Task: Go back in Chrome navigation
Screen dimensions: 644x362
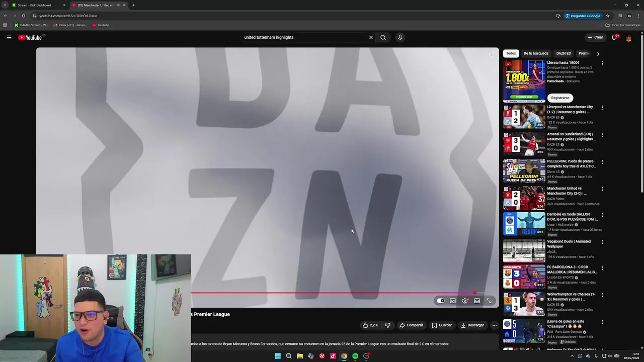Action: 5,16
